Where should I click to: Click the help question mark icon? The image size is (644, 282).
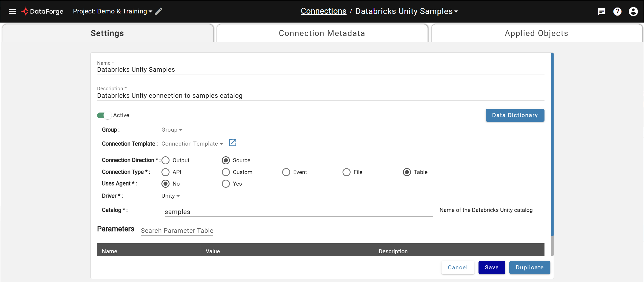(x=617, y=12)
